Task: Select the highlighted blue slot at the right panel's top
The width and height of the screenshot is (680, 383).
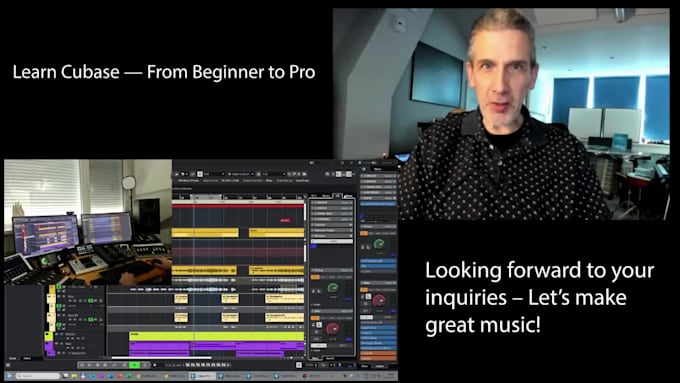Action: [x=378, y=203]
